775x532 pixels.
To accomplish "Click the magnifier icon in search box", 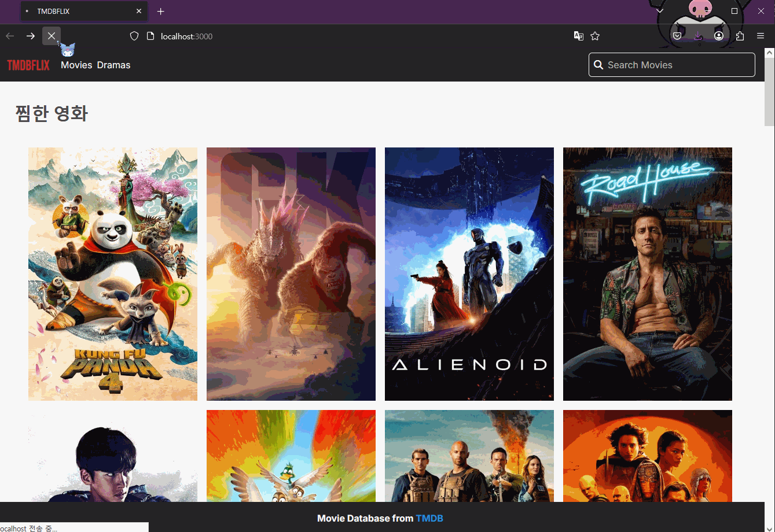I will [598, 65].
